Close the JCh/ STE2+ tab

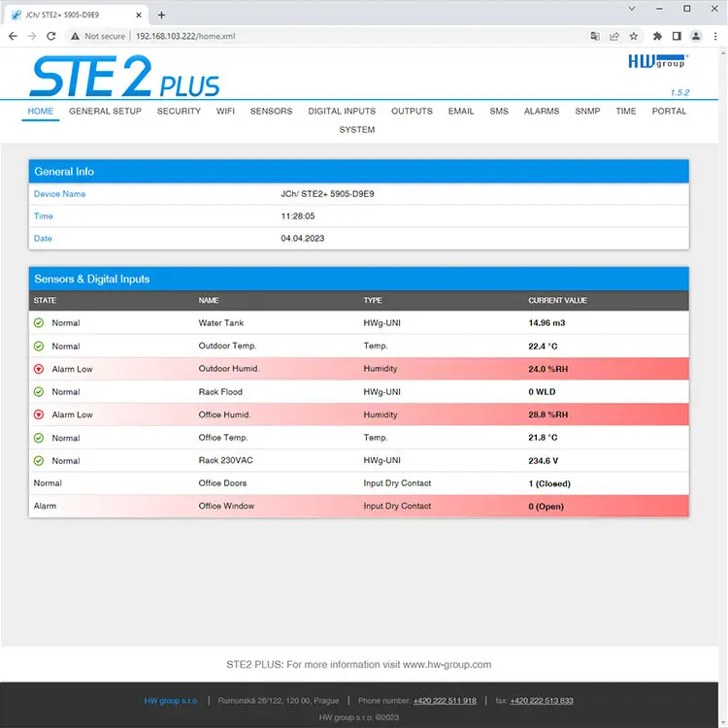139,15
